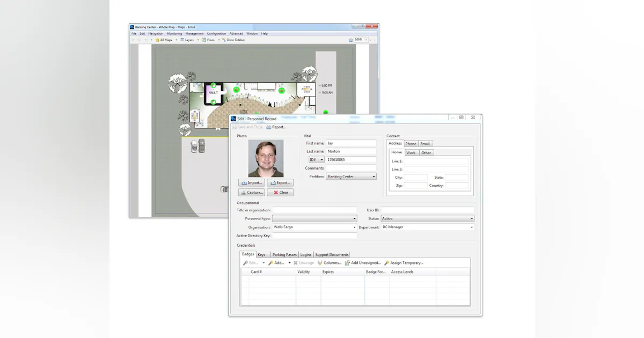Click the Last name field containing Norton

351,151
